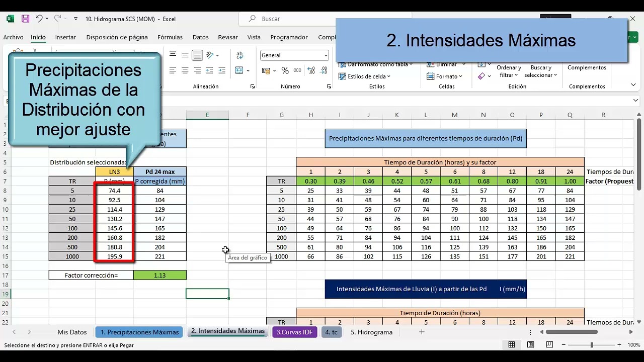The image size is (644, 362).
Task: Click the Wrap Text icon
Action: [240, 55]
